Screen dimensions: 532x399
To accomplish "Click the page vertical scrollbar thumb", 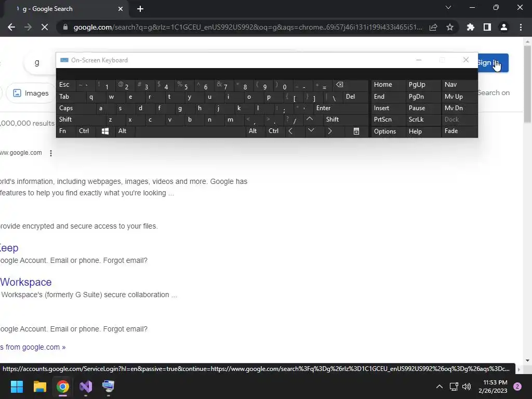I will 527,84.
